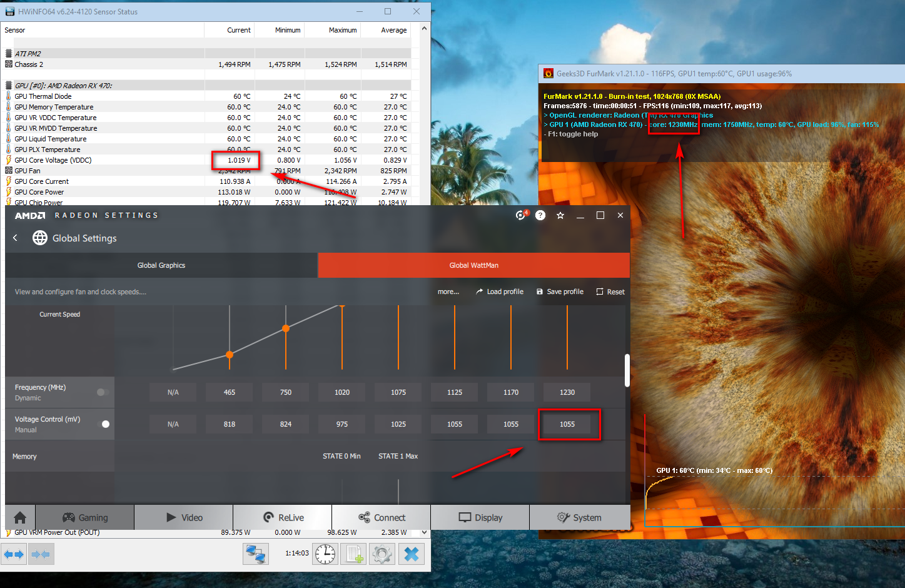The height and width of the screenshot is (588, 905).
Task: Go to Radeon Settings home icon
Action: point(20,517)
